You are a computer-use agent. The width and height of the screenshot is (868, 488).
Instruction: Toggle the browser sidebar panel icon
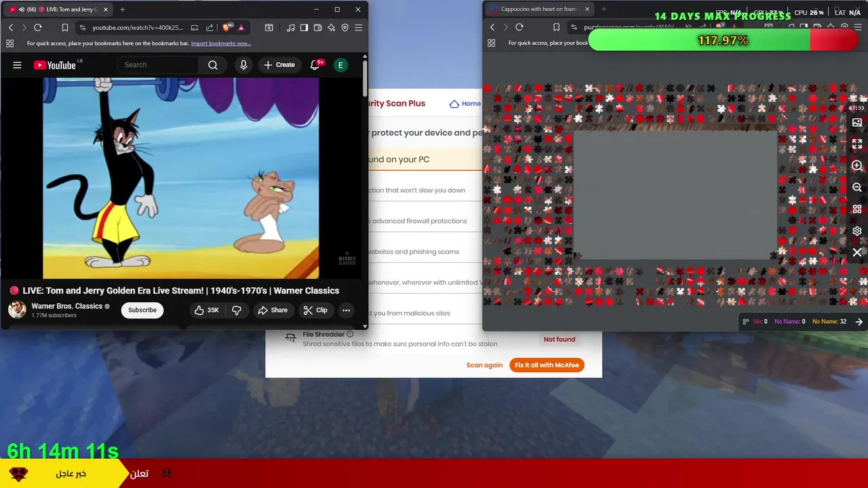tap(304, 28)
